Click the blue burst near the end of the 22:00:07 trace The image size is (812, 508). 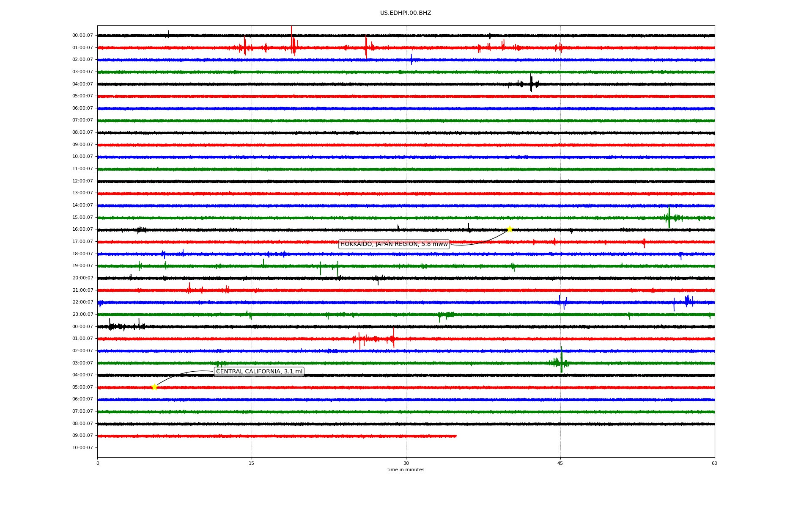[687, 301]
